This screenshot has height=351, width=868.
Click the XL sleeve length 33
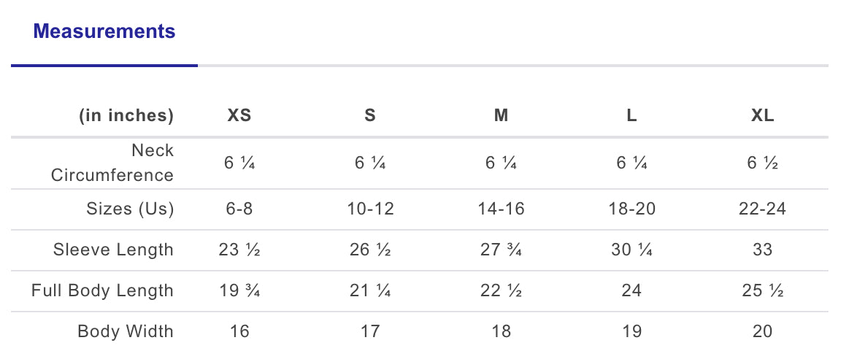click(x=762, y=250)
